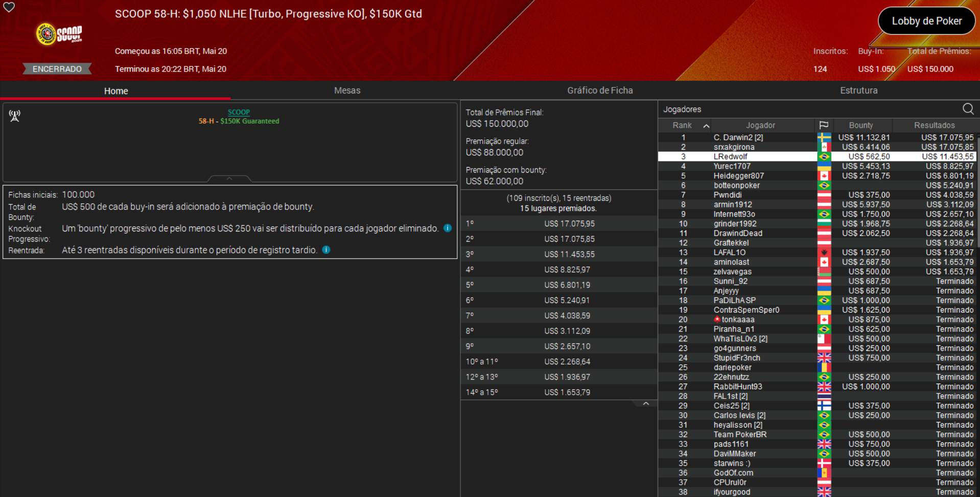The height and width of the screenshot is (497, 980).
Task: Click the ENCERRADO status badge
Action: [x=57, y=69]
